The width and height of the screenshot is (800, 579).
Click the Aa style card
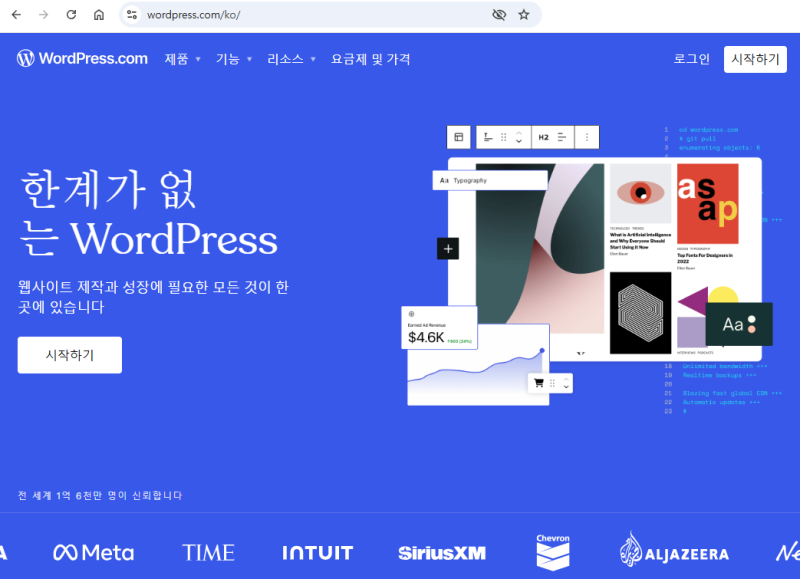pos(739,324)
